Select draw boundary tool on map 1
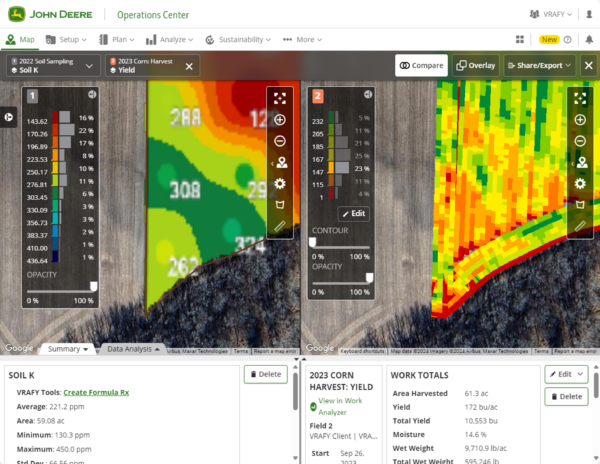This screenshot has height=464, width=600. coord(280,205)
